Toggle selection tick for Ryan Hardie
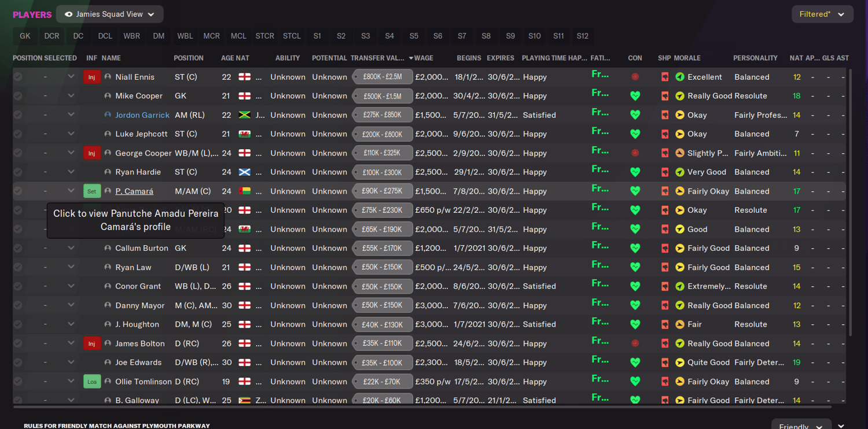The height and width of the screenshot is (429, 868). click(x=18, y=172)
